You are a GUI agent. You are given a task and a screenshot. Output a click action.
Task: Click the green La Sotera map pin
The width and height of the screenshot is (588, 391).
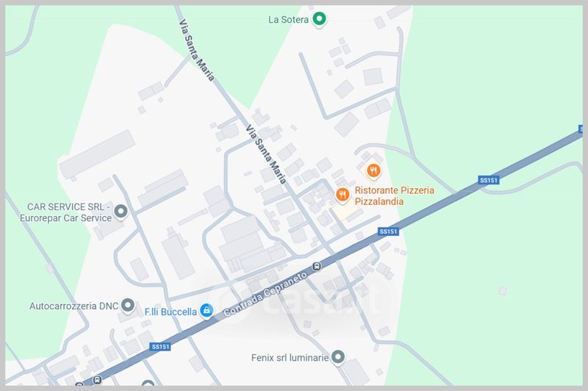pyautogui.click(x=319, y=19)
